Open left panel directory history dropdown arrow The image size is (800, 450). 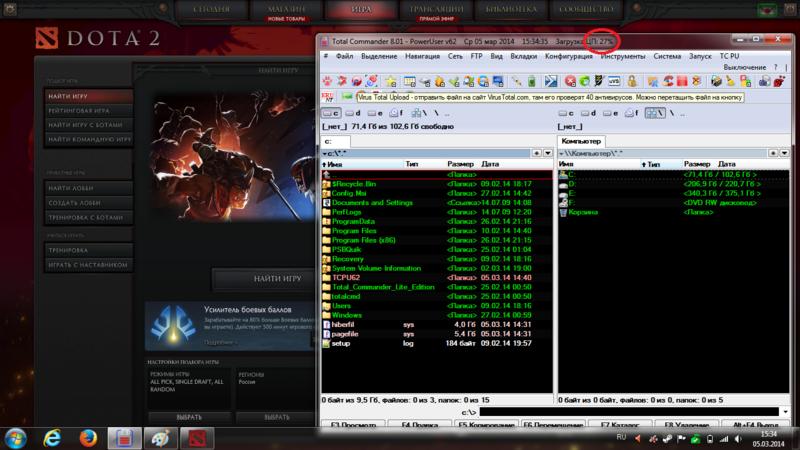tap(547, 153)
